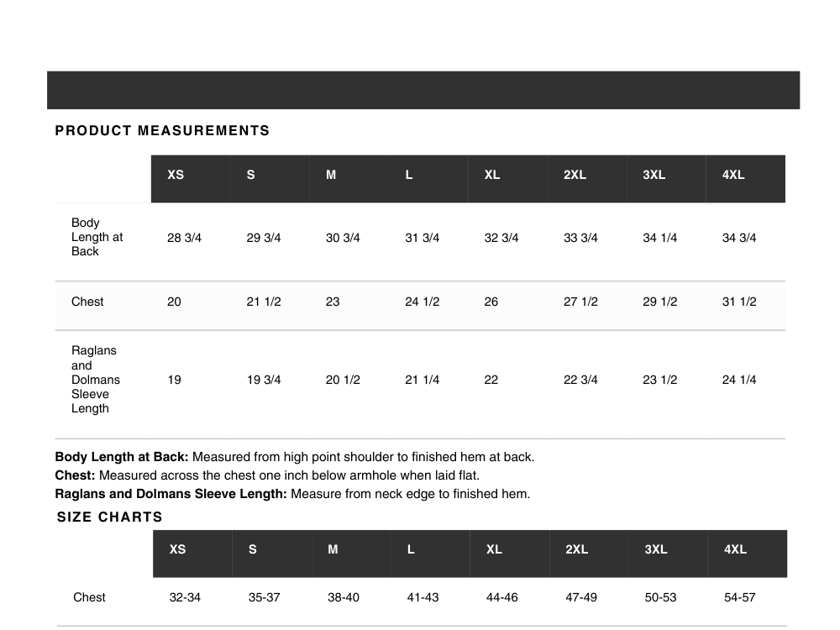Screen dimensions: 840x630
Task: Select the 32-34 chest size range
Action: click(185, 598)
